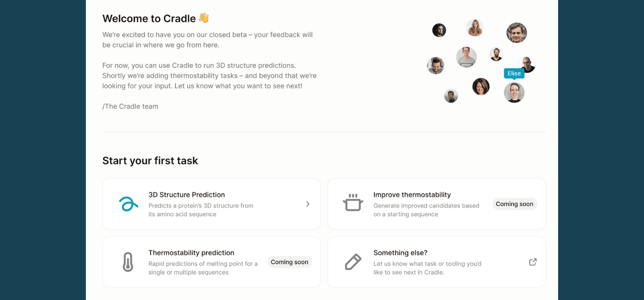This screenshot has width=644, height=300.
Task: Select Elise's avatar below the name tooltip
Action: tap(514, 92)
